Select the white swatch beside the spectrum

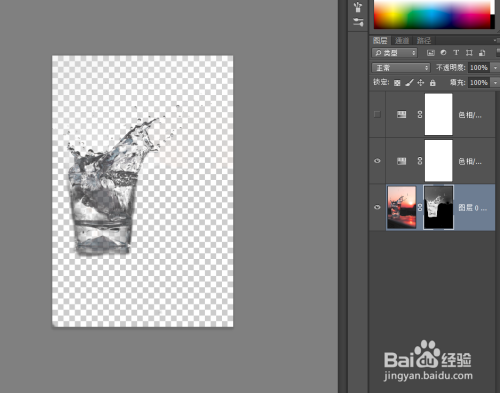pos(493,7)
